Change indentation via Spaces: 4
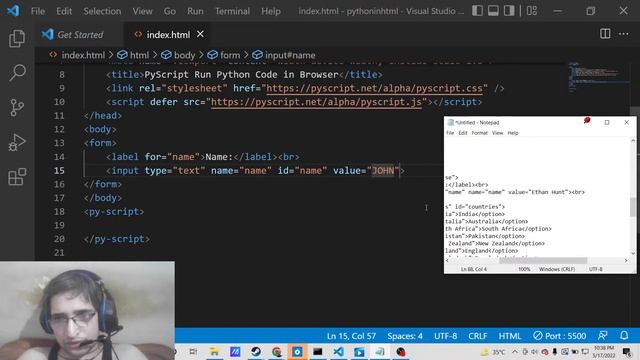This screenshot has height=360, width=640. (405, 336)
